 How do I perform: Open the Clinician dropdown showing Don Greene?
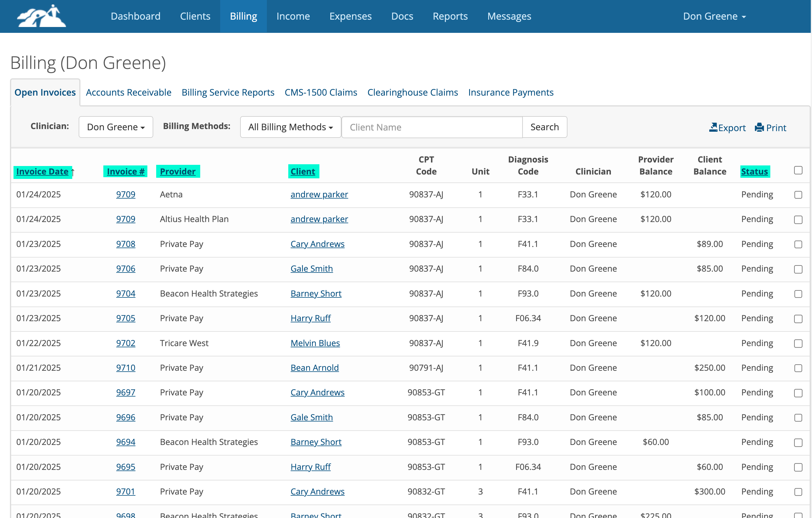[x=116, y=127]
